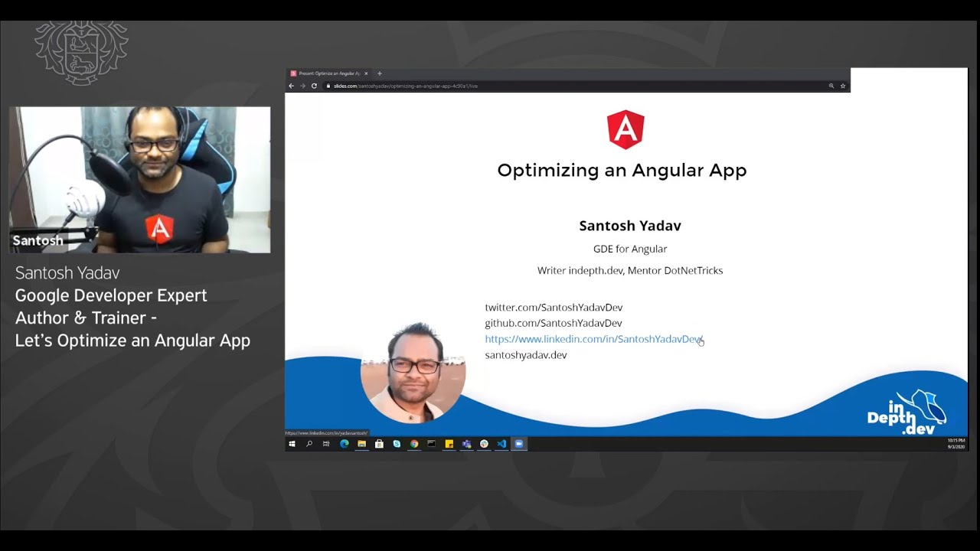Open the LinkedIn SantoshYadavDev link
980x551 pixels.
(x=594, y=339)
